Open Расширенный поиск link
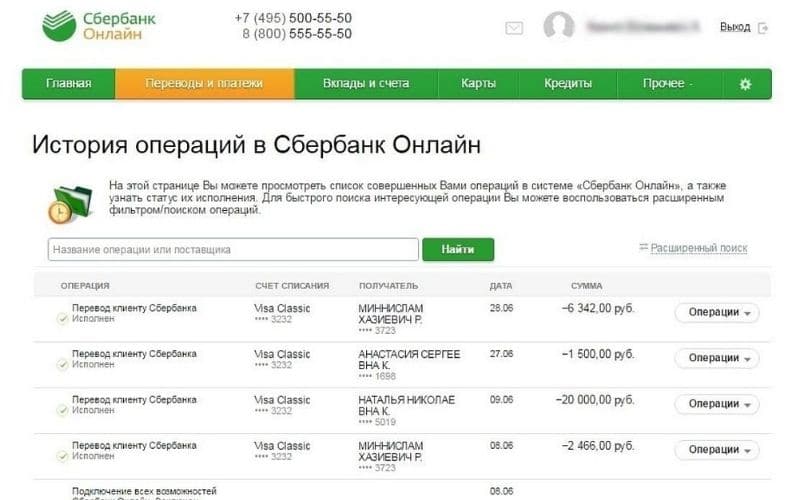Screen dimensions: 800x500 [x=699, y=248]
